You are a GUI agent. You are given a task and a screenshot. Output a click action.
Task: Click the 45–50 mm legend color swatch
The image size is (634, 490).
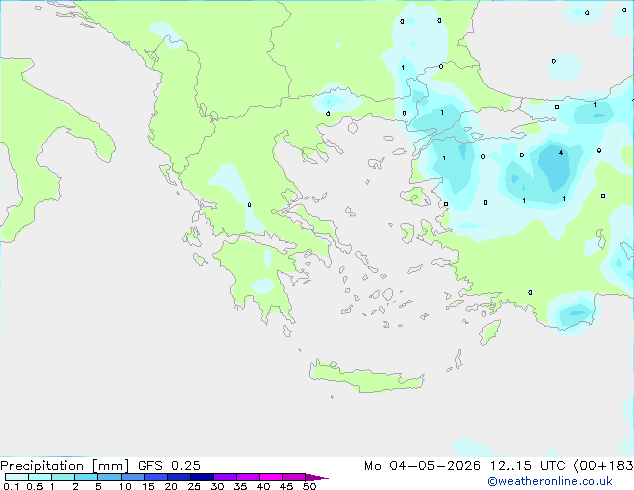click(x=294, y=477)
